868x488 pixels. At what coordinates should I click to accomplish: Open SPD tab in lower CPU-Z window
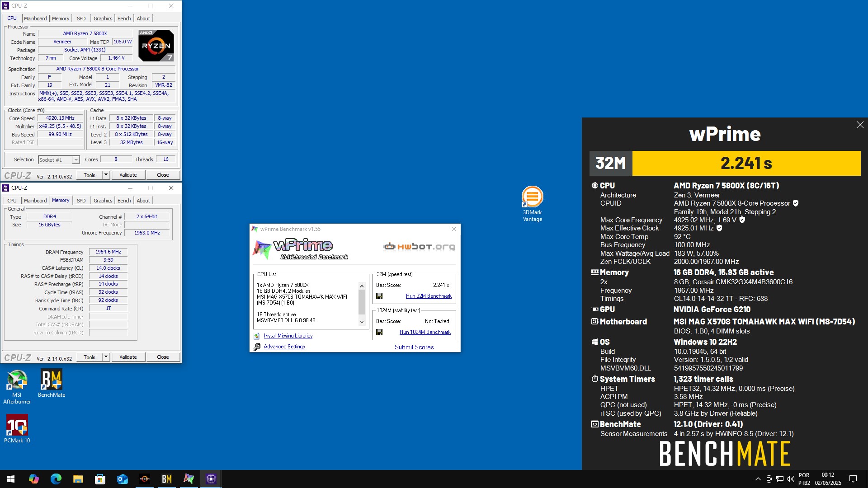(81, 201)
